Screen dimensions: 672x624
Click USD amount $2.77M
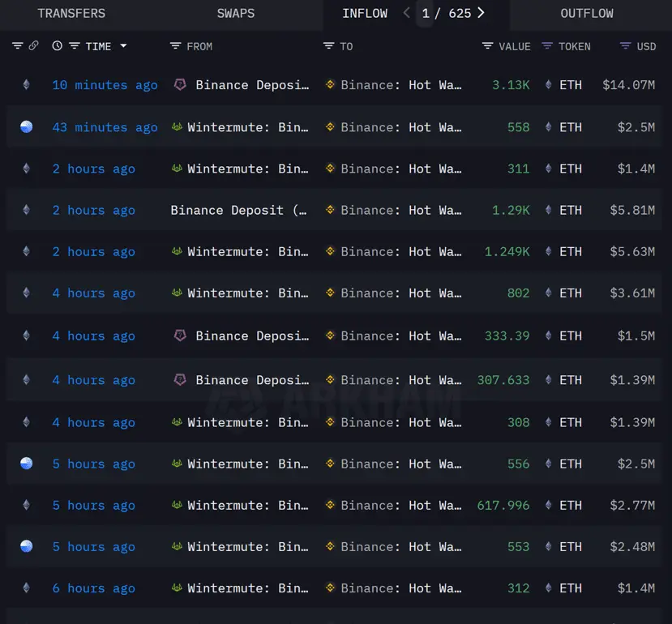(x=632, y=506)
